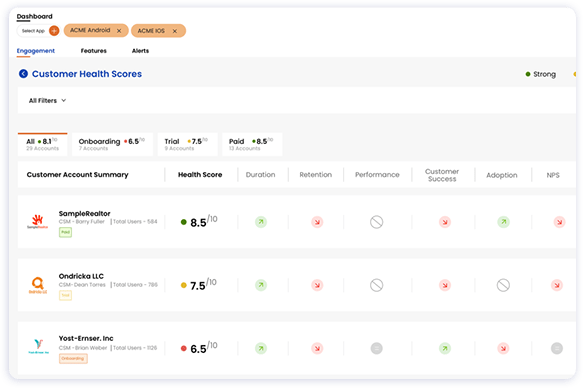Switch to the Engagement tab
Screen dimensions: 583x388
pos(36,51)
